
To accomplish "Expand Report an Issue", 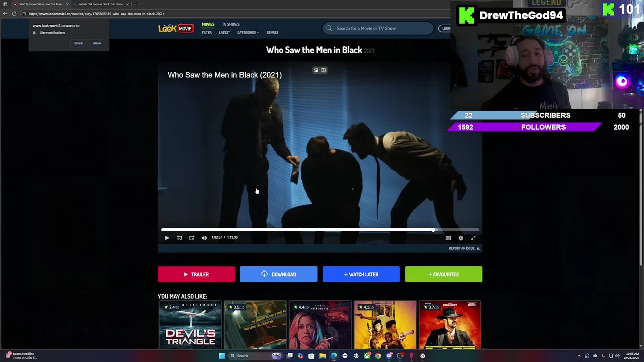I will pyautogui.click(x=464, y=248).
